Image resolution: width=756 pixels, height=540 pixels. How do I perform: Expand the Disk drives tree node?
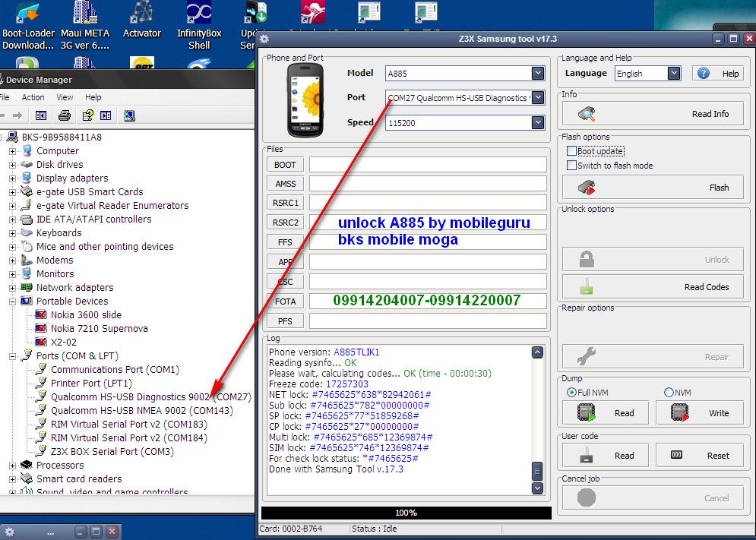(x=12, y=165)
